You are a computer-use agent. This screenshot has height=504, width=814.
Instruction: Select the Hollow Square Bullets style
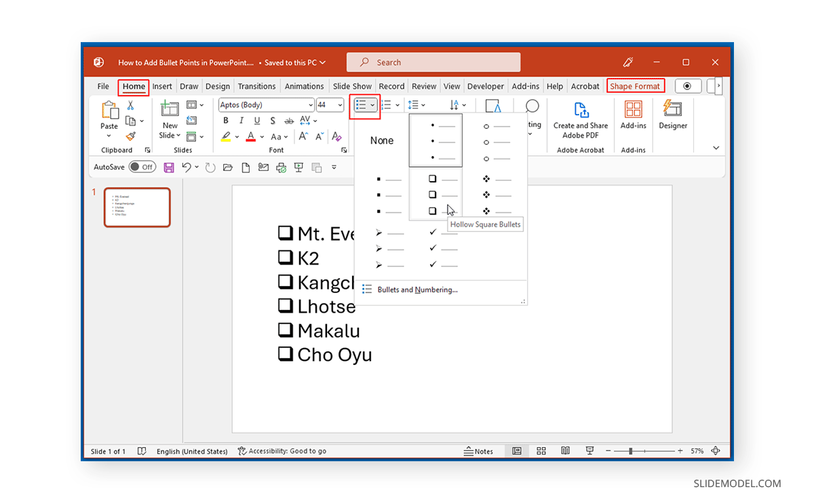pyautogui.click(x=434, y=193)
